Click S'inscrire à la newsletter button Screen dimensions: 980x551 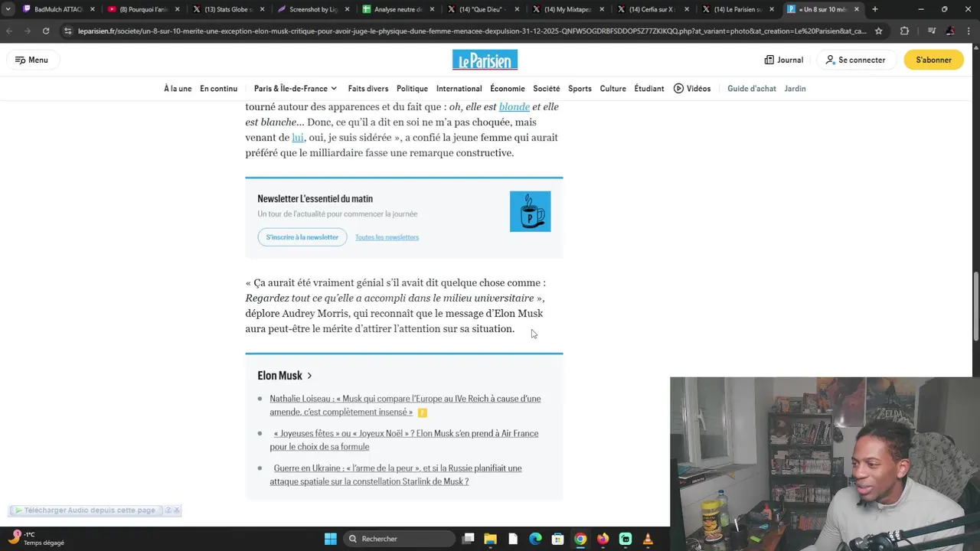302,237
